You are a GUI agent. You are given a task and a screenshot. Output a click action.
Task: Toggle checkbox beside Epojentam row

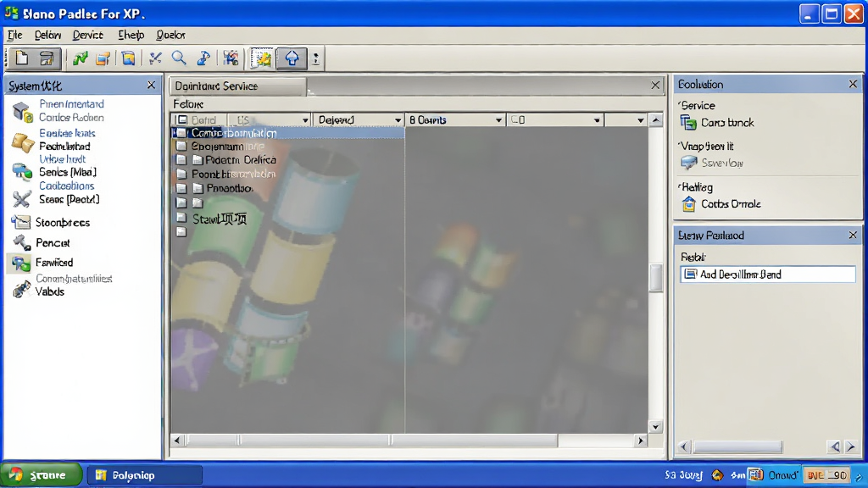[x=181, y=146]
